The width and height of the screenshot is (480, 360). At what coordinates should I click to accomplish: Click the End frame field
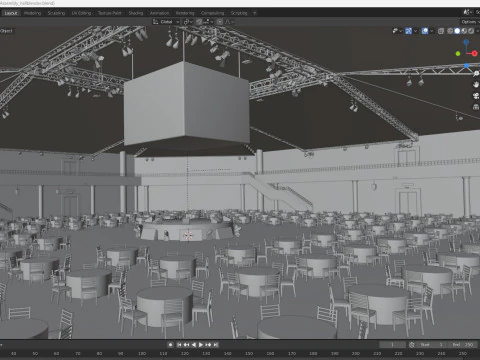(463, 345)
